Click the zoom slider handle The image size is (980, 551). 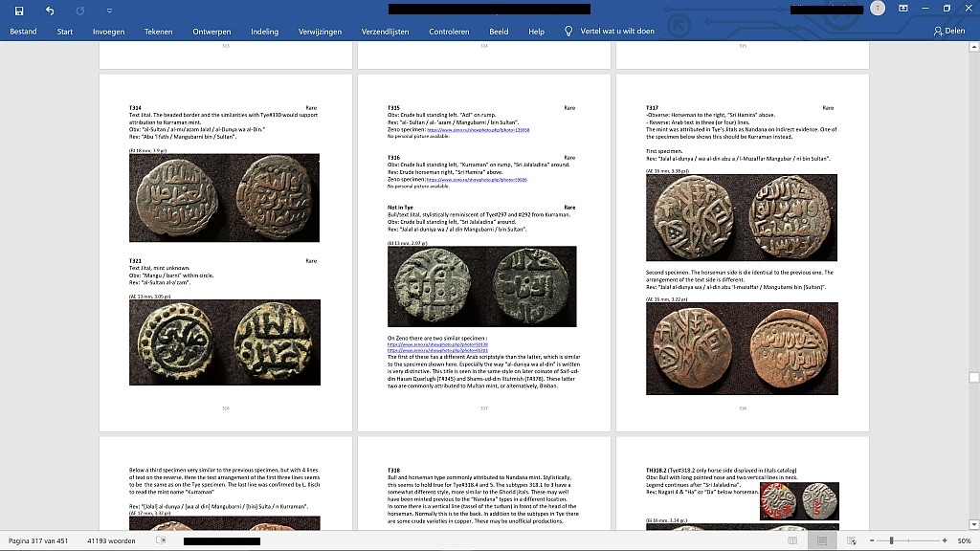[892, 541]
